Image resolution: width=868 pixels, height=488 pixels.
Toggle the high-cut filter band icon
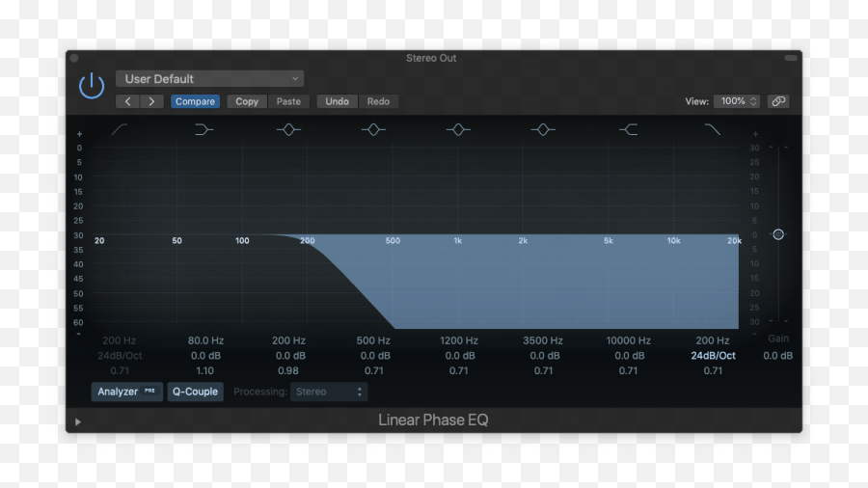click(713, 129)
